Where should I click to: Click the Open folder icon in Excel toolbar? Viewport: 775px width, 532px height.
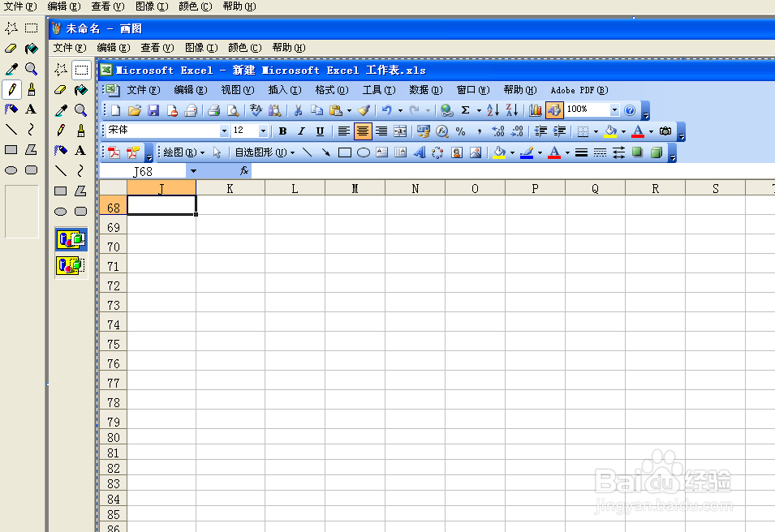click(x=135, y=110)
